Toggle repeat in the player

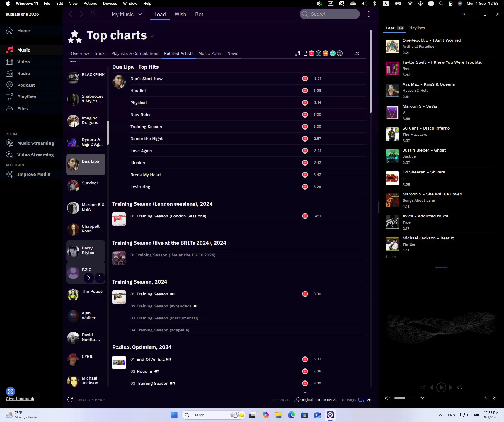[460, 387]
